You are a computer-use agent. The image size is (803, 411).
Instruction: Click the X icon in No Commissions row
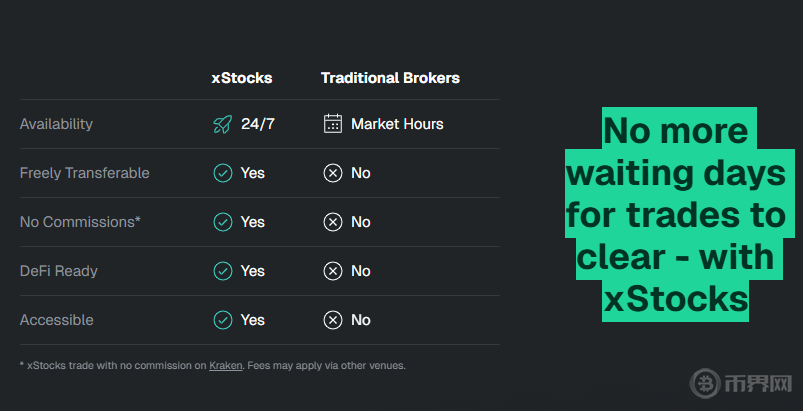[x=333, y=222]
